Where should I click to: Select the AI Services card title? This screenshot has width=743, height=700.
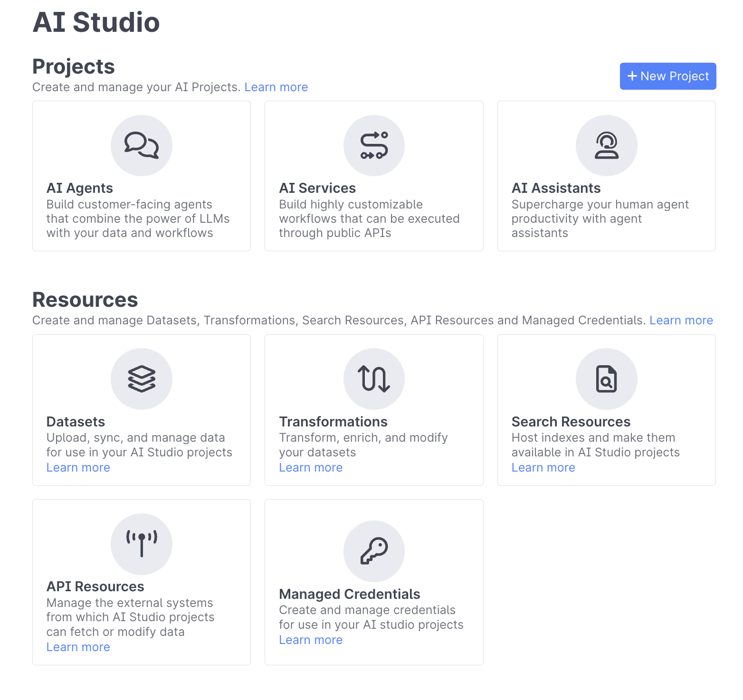(x=317, y=189)
